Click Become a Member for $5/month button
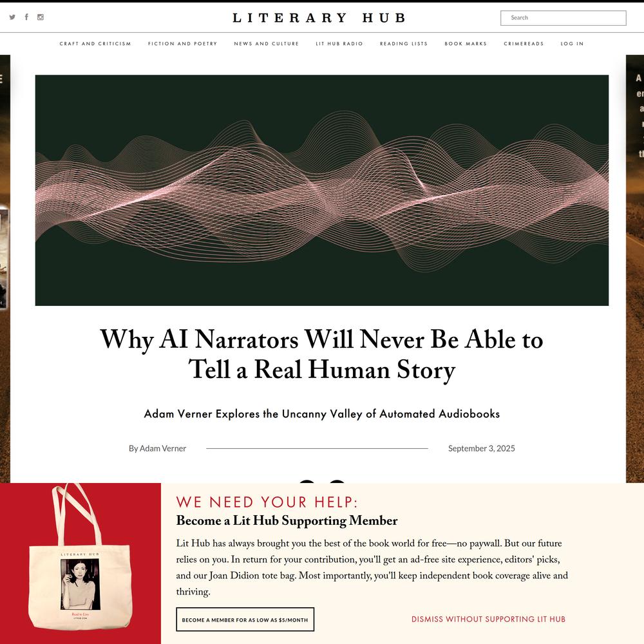The width and height of the screenshot is (644, 644). click(245, 620)
